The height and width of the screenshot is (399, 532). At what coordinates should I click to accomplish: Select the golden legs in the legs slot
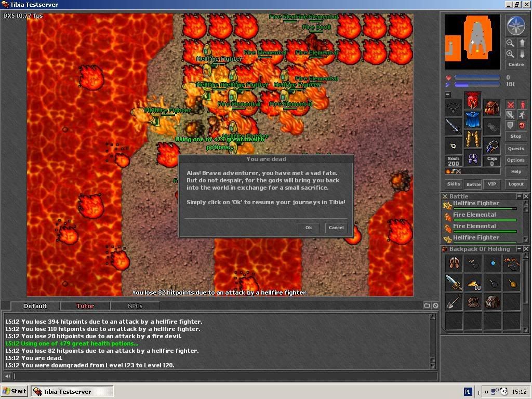[x=473, y=139]
